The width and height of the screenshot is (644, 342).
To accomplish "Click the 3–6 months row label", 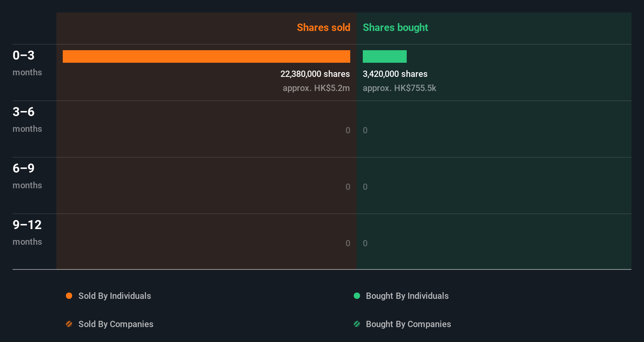I will tap(27, 119).
